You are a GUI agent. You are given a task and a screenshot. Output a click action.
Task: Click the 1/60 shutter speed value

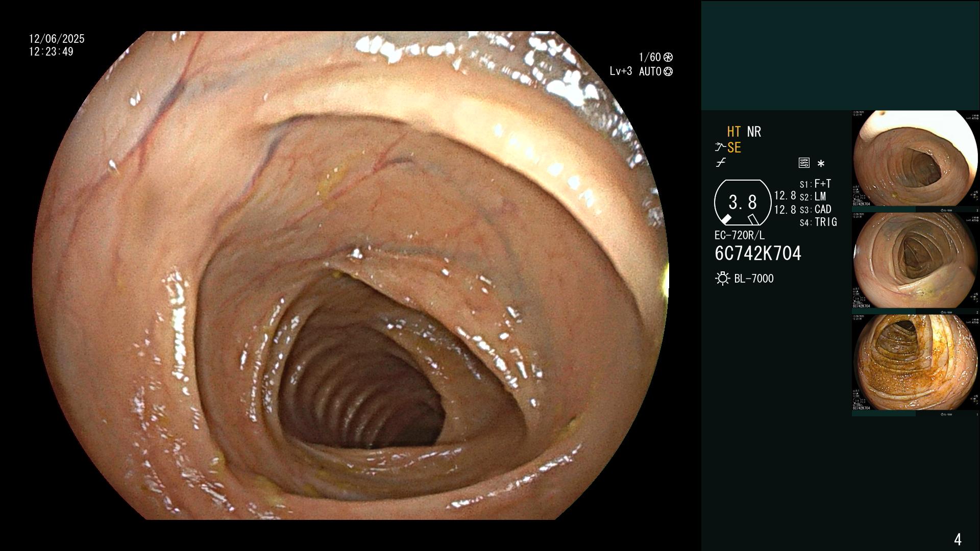point(650,57)
